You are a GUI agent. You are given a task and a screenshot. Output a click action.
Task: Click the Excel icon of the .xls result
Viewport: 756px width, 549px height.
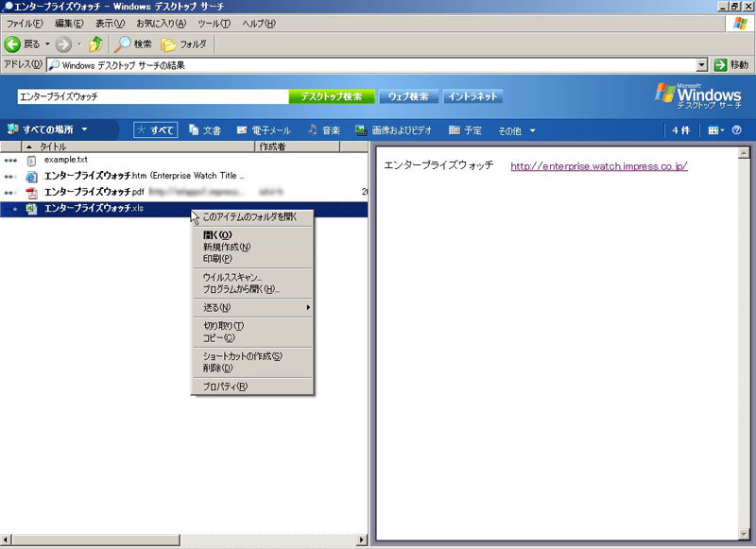tap(31, 209)
